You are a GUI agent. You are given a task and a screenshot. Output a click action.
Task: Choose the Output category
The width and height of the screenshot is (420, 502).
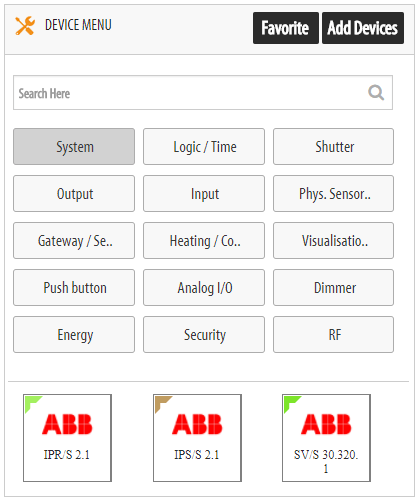click(x=74, y=194)
